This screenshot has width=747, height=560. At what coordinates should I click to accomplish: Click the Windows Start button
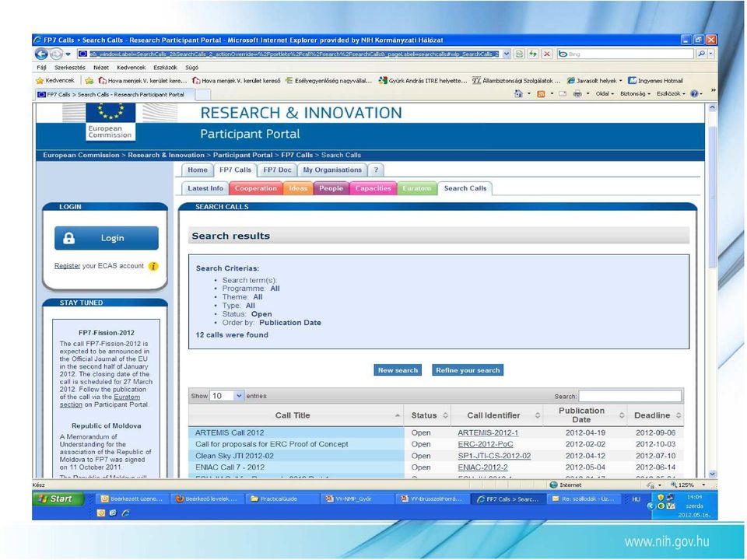(58, 499)
